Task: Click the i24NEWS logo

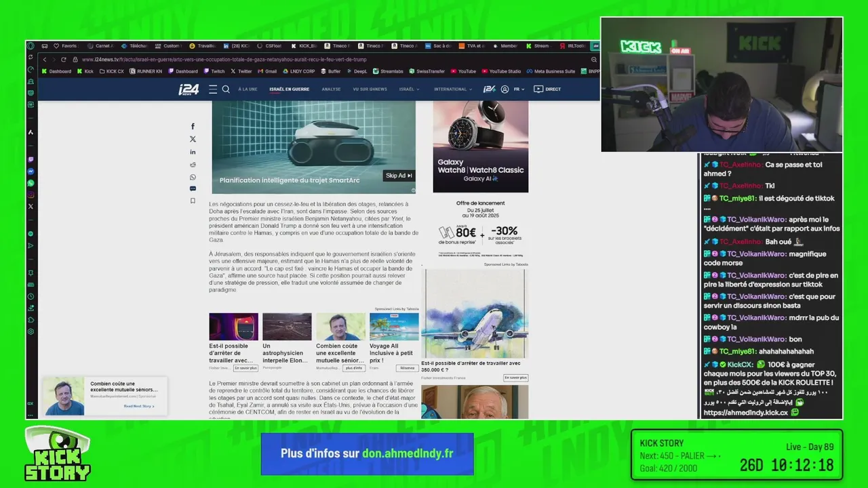Action: pos(188,89)
